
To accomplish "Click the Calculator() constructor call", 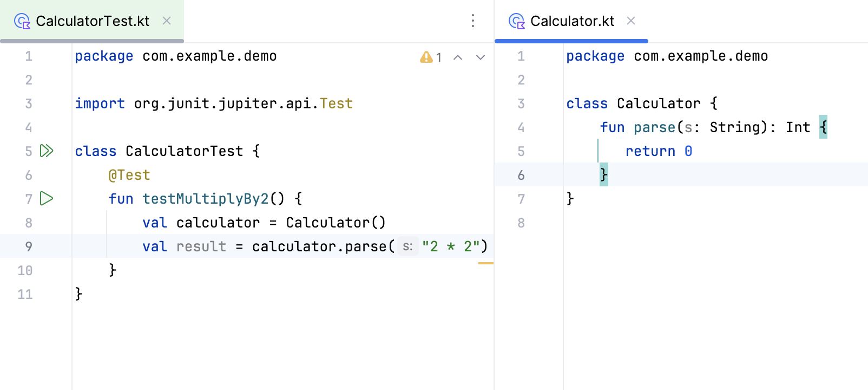I will (336, 223).
